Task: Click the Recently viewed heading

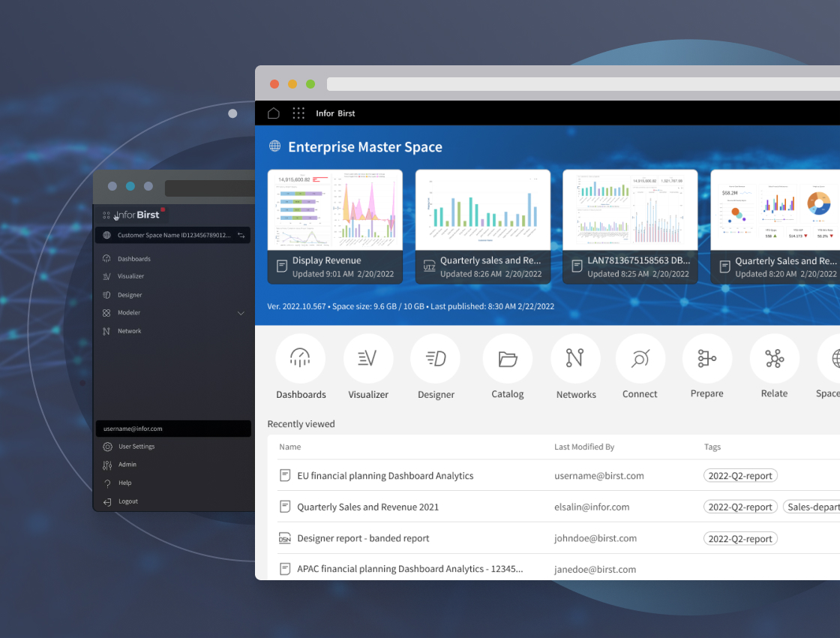Action: [x=301, y=423]
